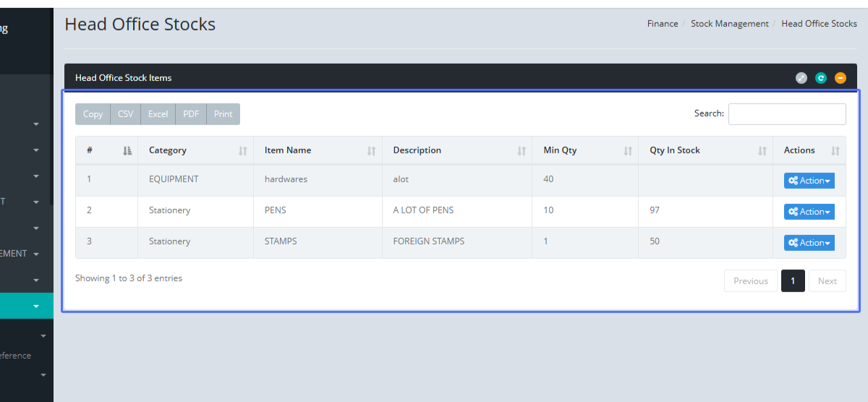Export table to Excel
The height and width of the screenshot is (402, 868).
click(158, 114)
